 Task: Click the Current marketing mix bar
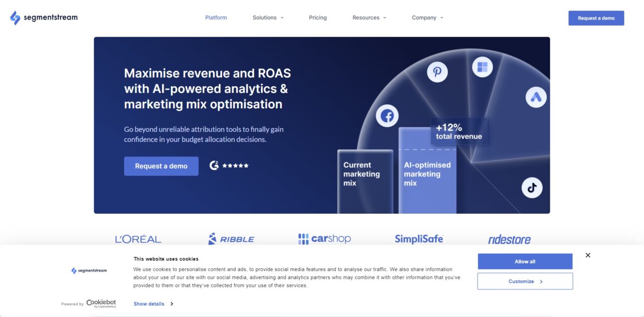(365, 182)
